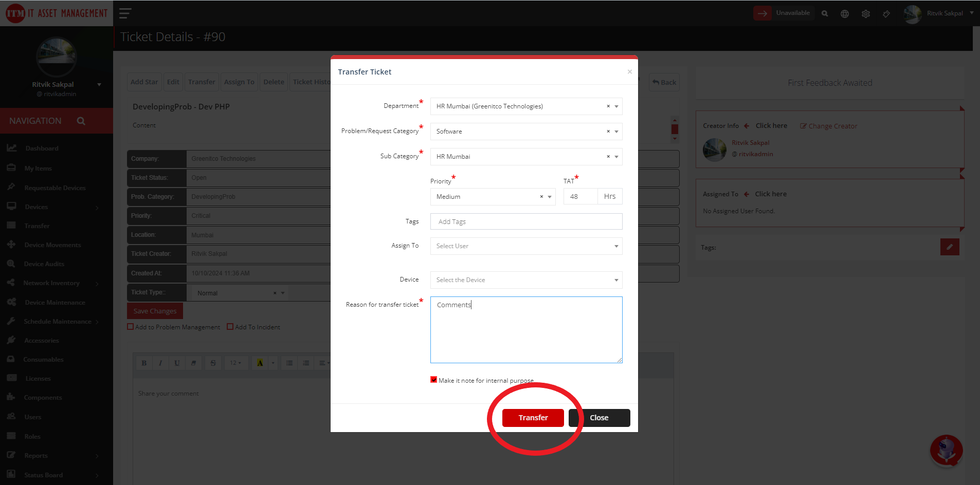Click the hamburger menu icon in top bar
This screenshot has height=485, width=980.
click(x=125, y=13)
